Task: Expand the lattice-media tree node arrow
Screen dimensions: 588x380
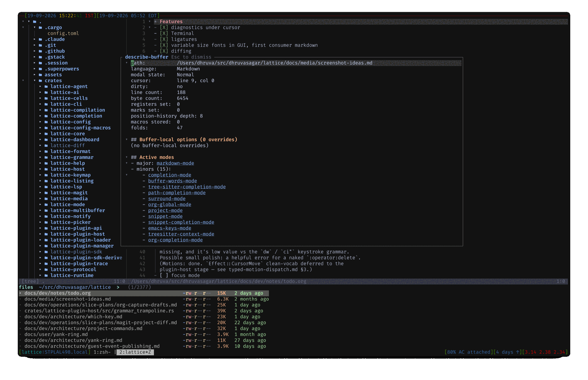Action: (x=40, y=199)
